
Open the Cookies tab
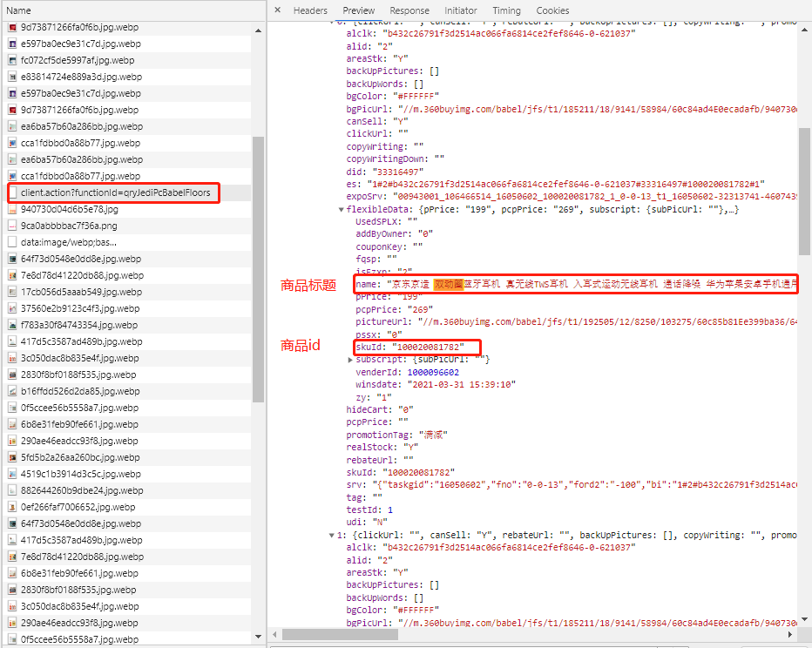552,10
